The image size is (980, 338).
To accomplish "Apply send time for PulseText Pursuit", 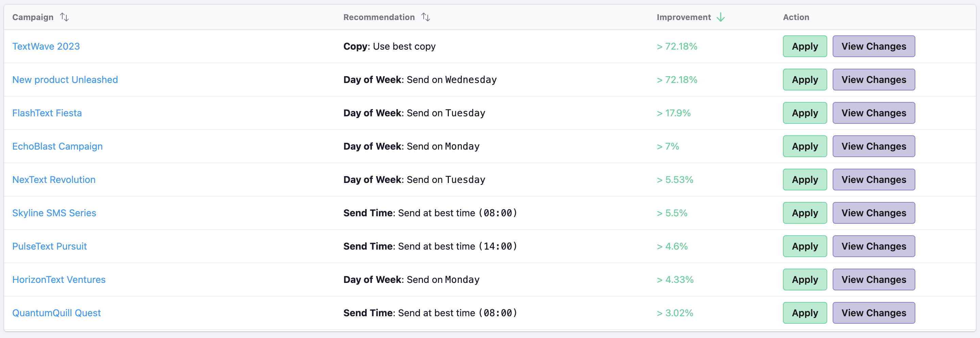I will coord(805,247).
